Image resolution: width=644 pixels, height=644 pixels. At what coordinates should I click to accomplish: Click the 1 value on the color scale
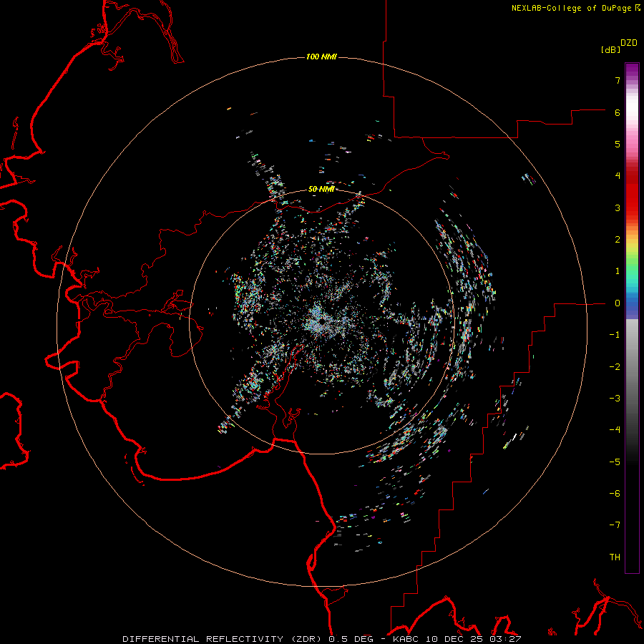point(618,271)
